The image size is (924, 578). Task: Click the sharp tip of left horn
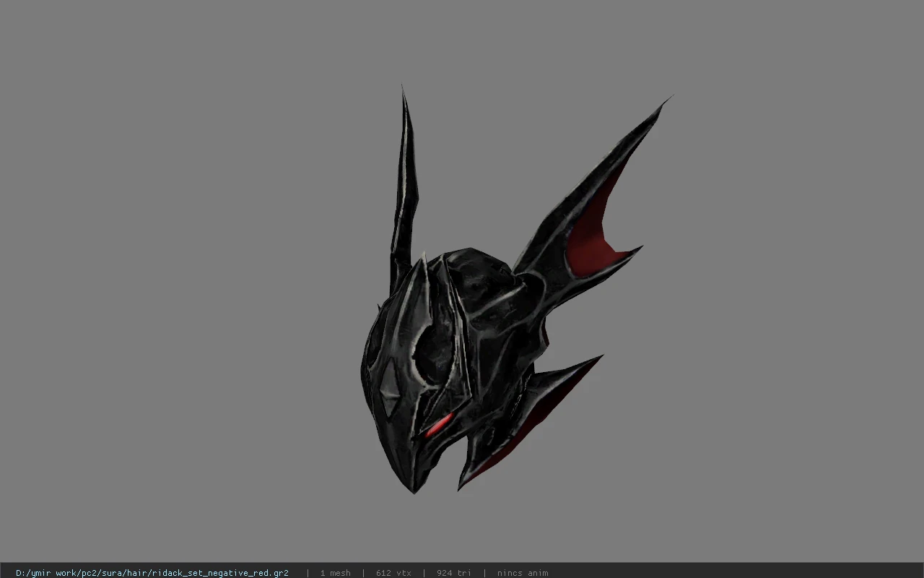403,94
